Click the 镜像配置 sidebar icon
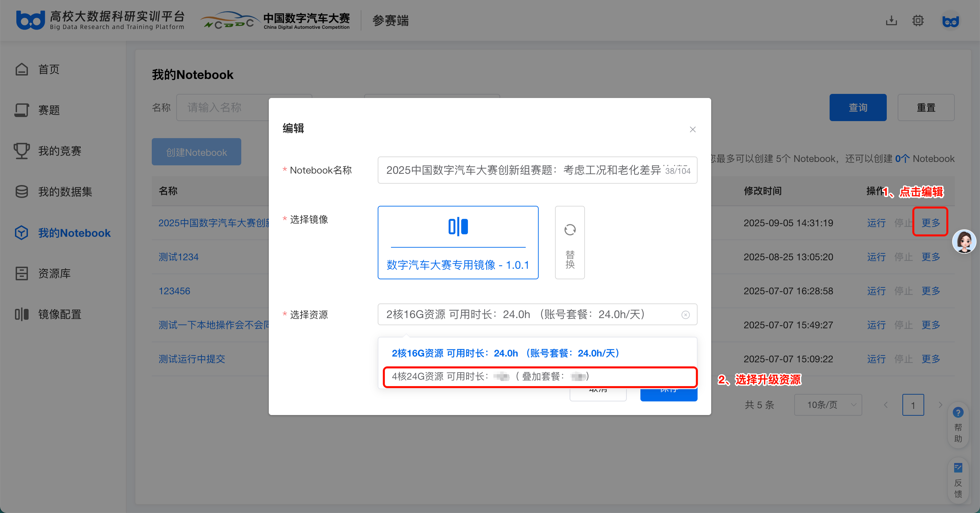 (22, 314)
